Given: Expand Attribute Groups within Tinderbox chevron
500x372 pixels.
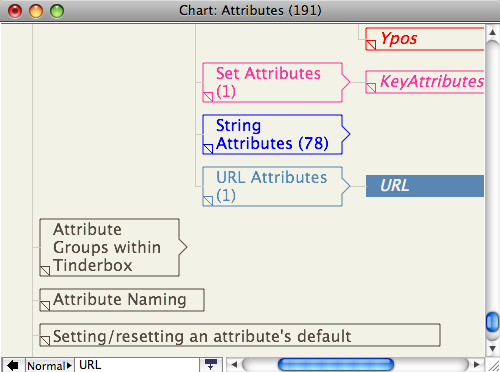Looking at the screenshot, I should click(x=183, y=247).
